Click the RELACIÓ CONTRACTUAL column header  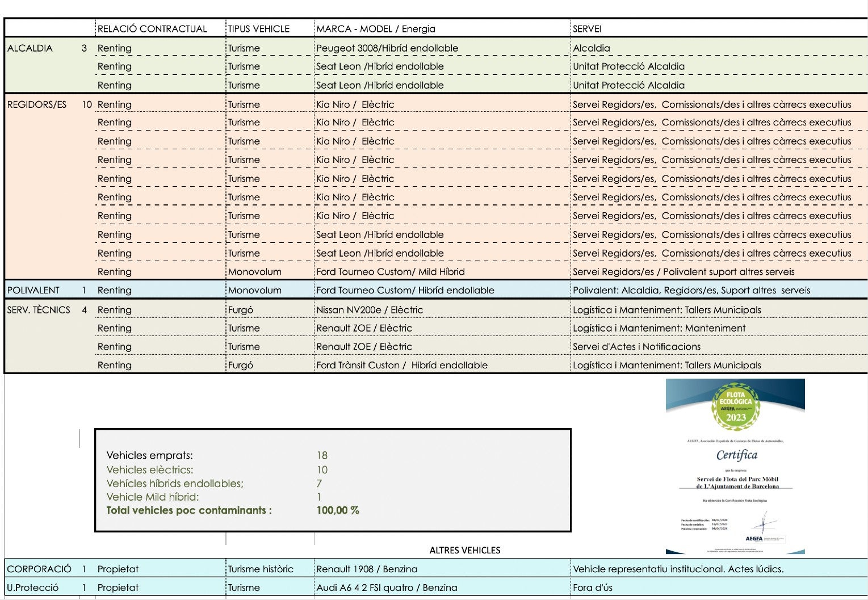pos(152,29)
